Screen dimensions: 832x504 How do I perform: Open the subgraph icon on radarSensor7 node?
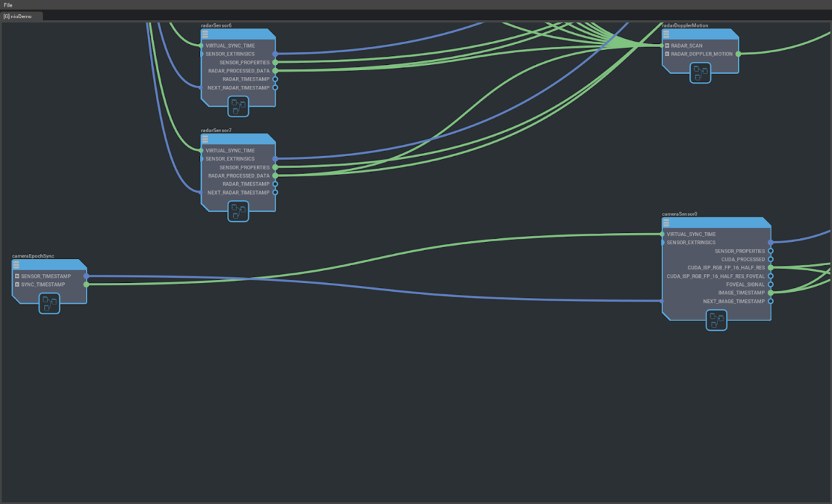(238, 211)
